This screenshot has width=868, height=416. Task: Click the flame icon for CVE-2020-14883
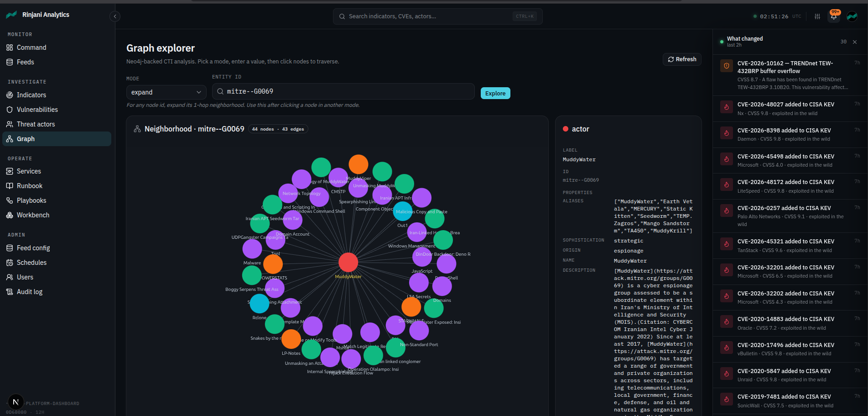click(x=726, y=322)
